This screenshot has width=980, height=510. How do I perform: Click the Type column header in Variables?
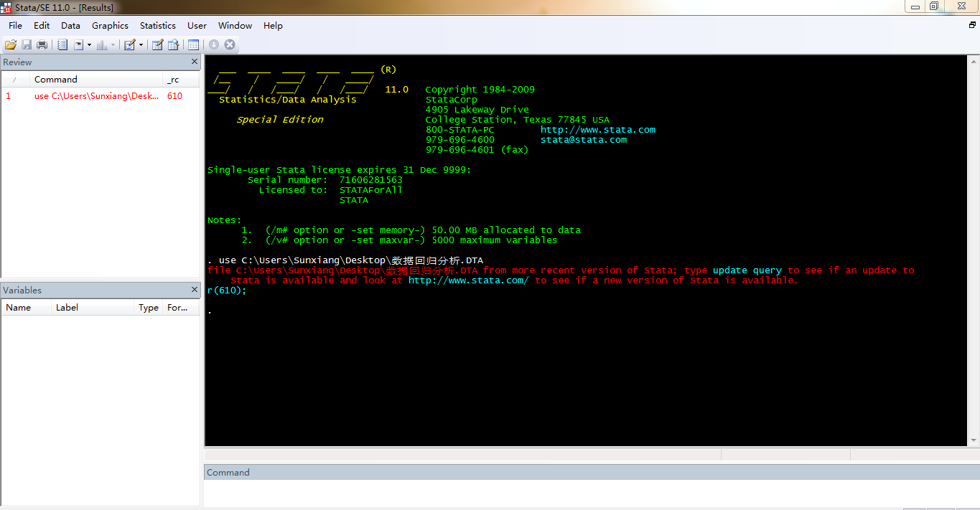pyautogui.click(x=149, y=308)
